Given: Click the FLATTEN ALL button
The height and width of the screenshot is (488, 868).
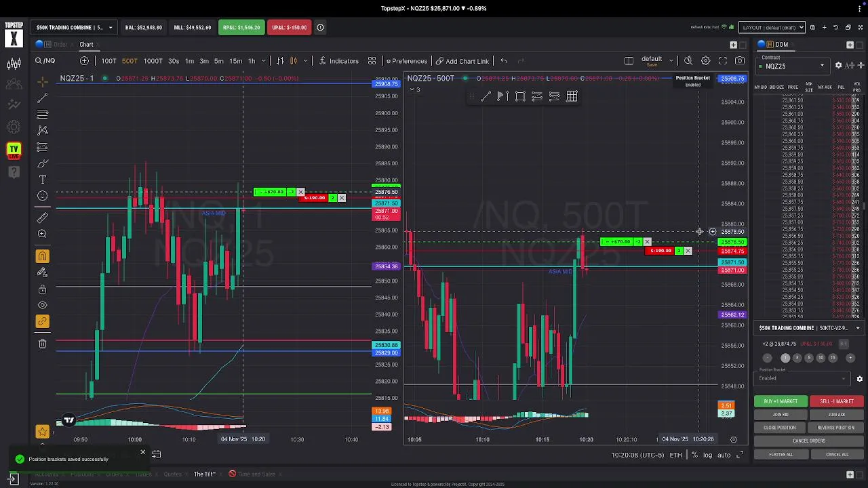Looking at the screenshot, I should click(x=781, y=454).
